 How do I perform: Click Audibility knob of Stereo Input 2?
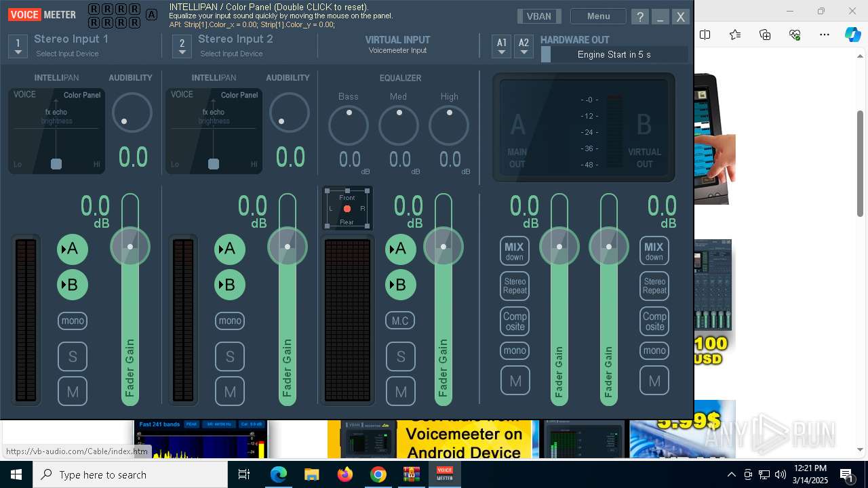pyautogui.click(x=289, y=113)
